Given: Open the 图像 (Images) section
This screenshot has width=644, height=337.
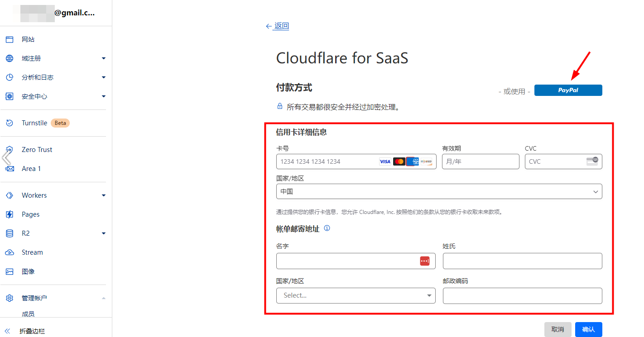Looking at the screenshot, I should click(x=29, y=271).
